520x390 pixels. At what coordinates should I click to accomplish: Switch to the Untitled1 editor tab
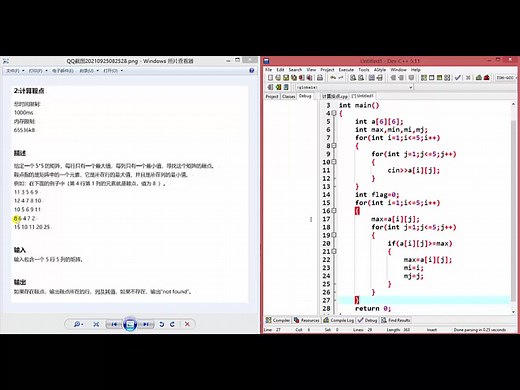(362, 96)
